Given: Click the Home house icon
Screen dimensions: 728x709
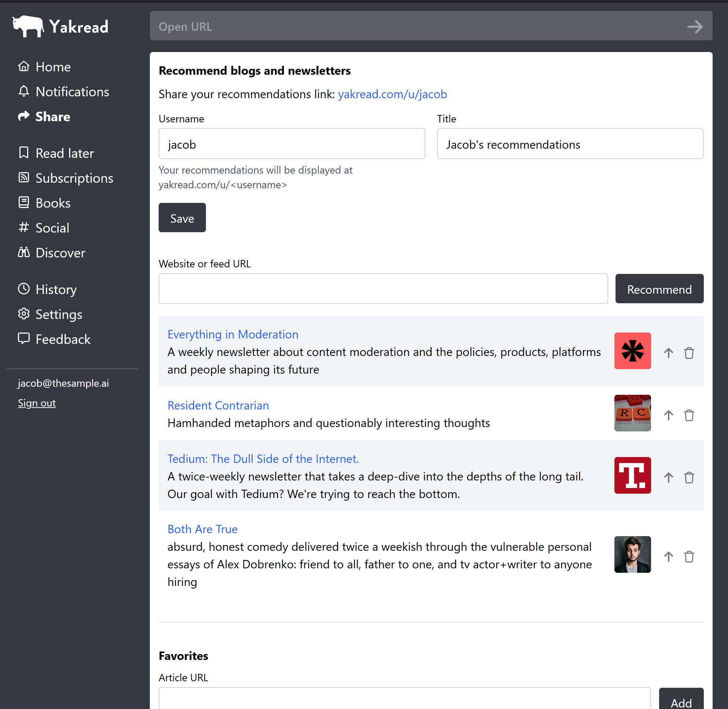Looking at the screenshot, I should (24, 66).
